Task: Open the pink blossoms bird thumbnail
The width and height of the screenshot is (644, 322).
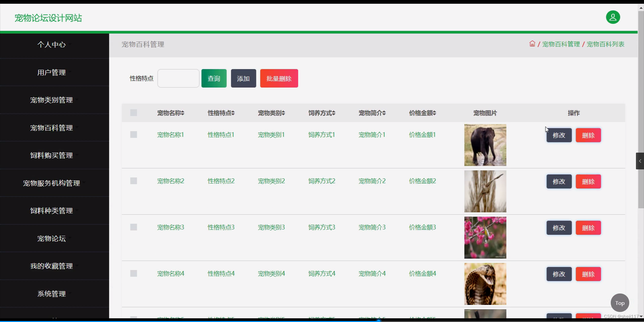Action: coord(485,238)
